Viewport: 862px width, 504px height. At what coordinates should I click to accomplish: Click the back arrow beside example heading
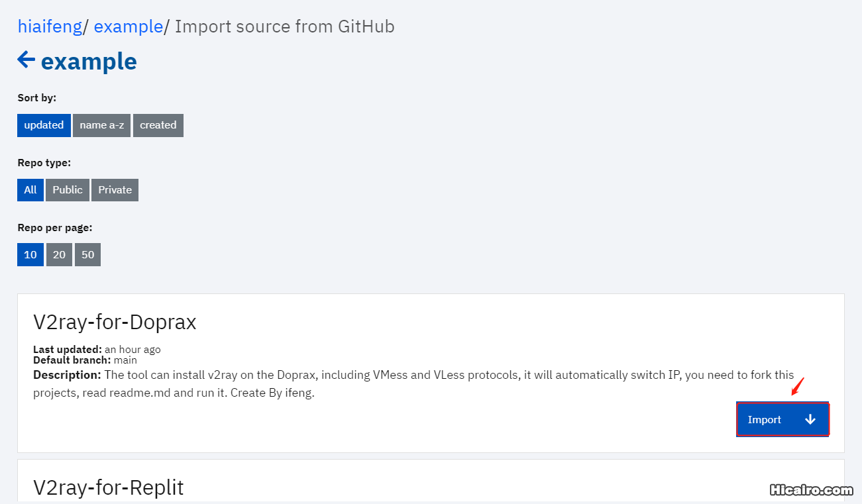26,60
